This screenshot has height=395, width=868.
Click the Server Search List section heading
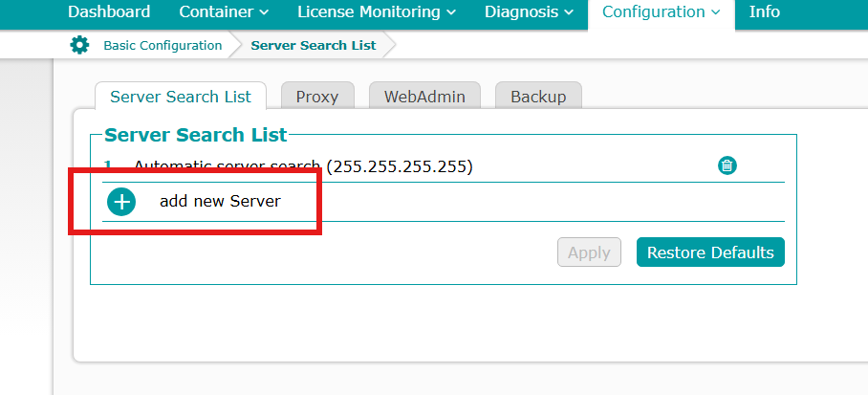(195, 136)
